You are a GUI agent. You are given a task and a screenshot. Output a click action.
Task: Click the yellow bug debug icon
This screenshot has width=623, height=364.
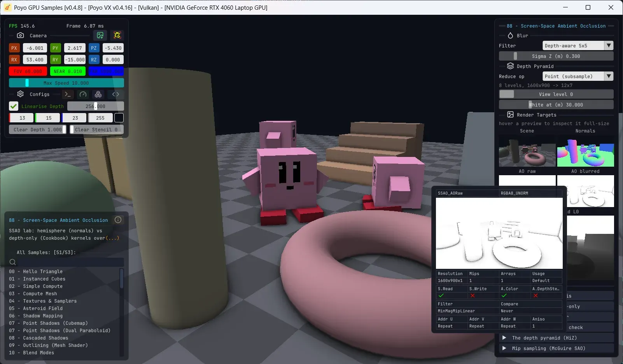click(117, 35)
